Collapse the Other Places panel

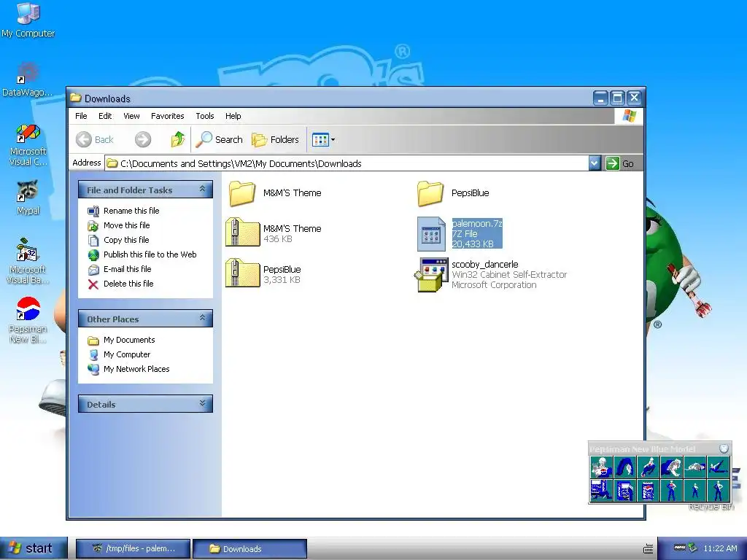[203, 318]
